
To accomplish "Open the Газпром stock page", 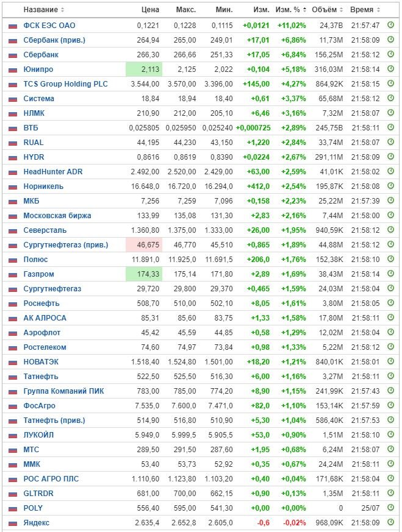I will 38,274.
